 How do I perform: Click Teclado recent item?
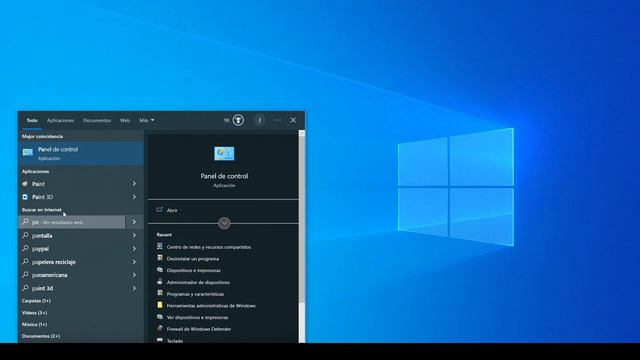pos(175,341)
